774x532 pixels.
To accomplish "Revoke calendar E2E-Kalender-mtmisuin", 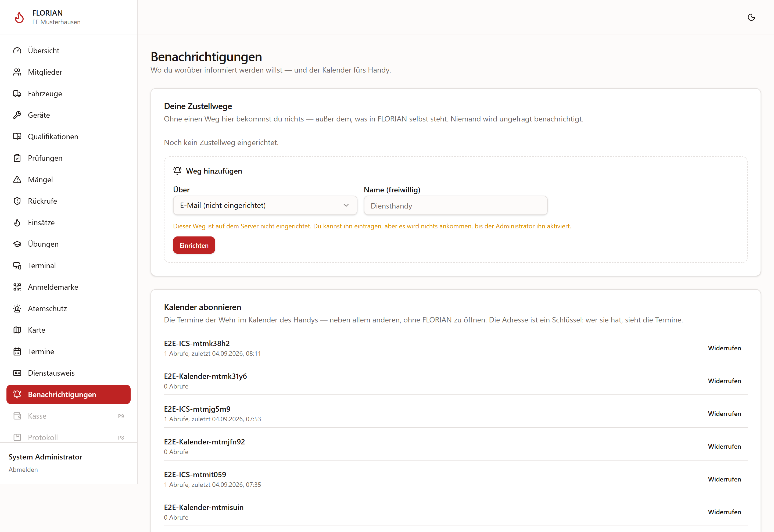I will click(724, 512).
